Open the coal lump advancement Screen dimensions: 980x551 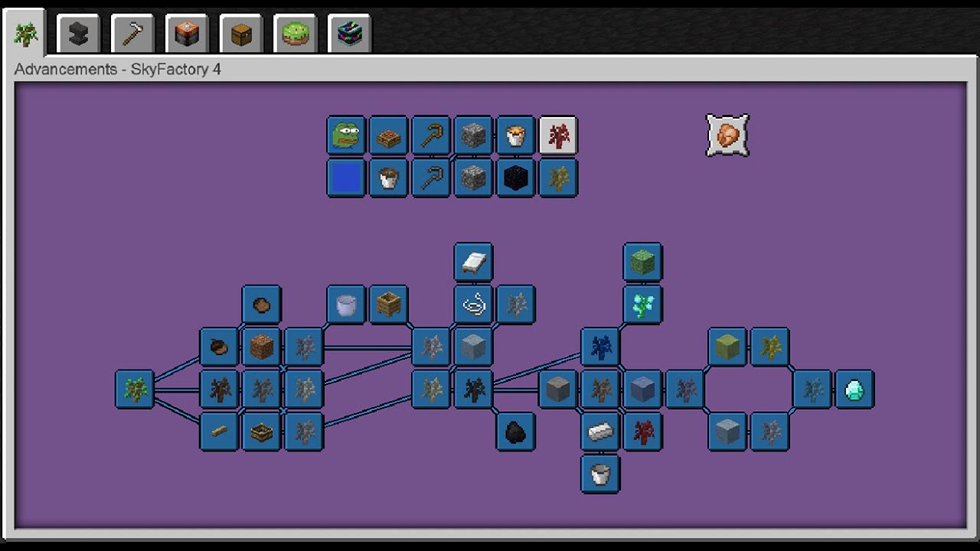coord(515,432)
